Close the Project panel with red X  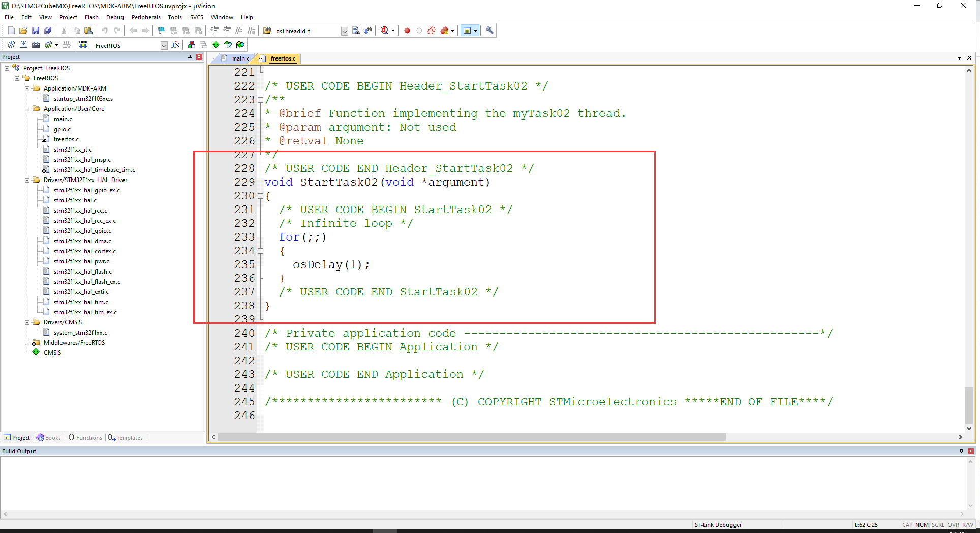pyautogui.click(x=199, y=57)
